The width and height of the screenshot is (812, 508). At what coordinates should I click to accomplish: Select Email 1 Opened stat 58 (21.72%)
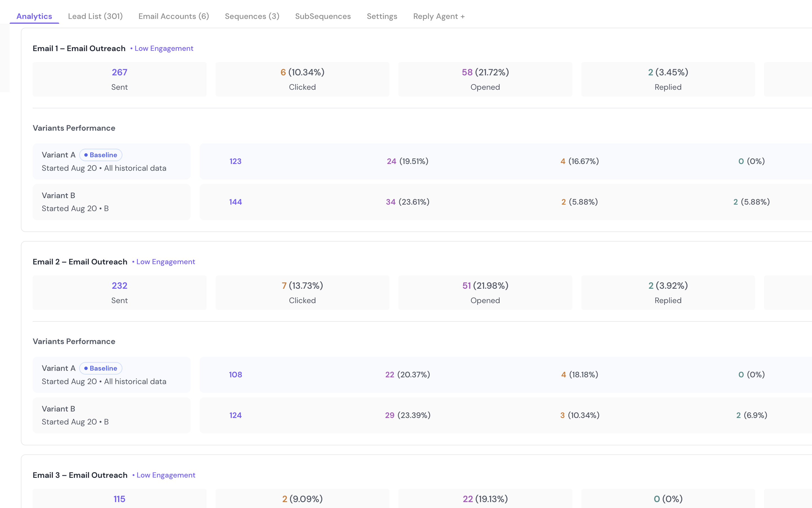pyautogui.click(x=485, y=72)
